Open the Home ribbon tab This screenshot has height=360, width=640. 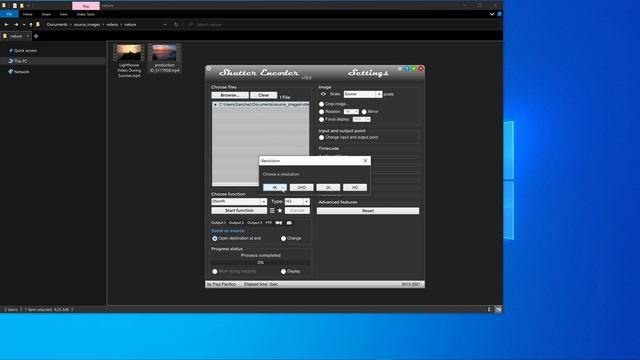point(27,14)
